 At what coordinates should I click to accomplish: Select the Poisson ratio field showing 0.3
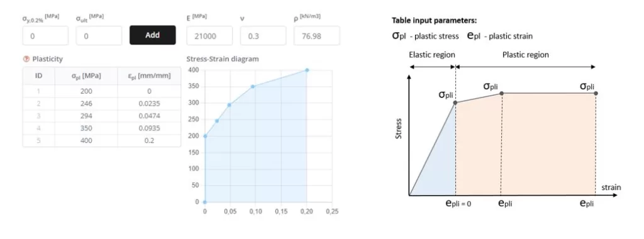[x=264, y=36]
